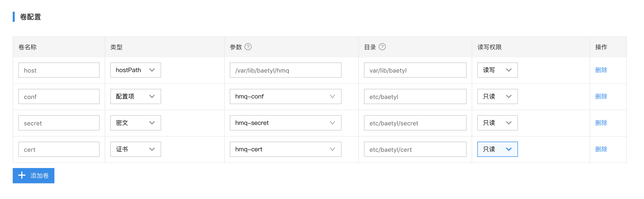Expand the hmq-conf parameter dropdown
This screenshot has height=199, width=644.
coord(285,96)
